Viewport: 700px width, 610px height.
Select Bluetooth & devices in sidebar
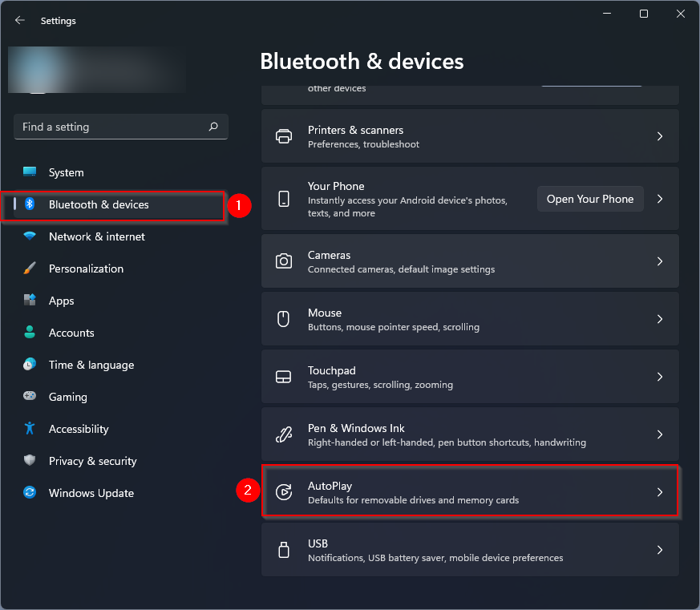tap(120, 204)
